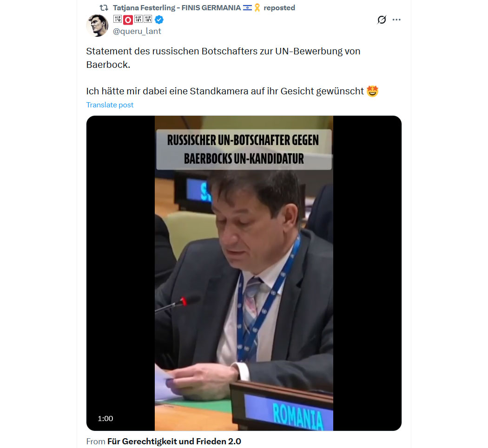Click the word 'reposted' in header
Viewport: 488px width, 448px height.
pos(279,8)
